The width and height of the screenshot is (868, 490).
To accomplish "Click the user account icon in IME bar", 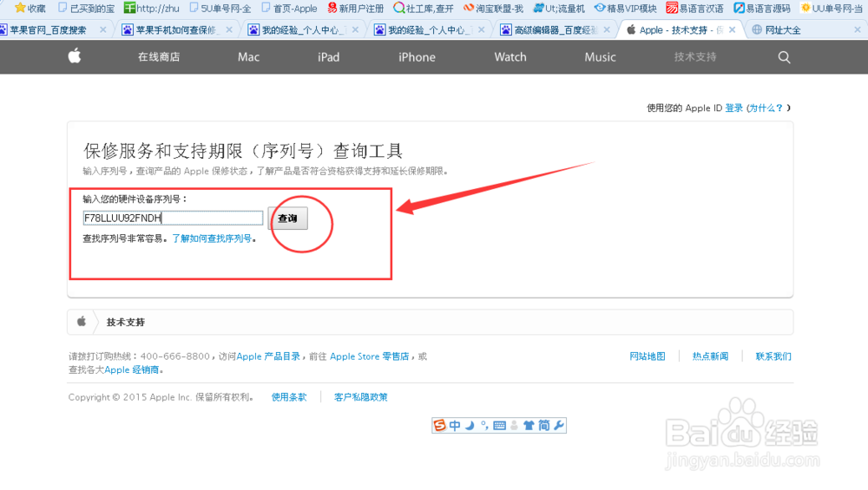I will pos(514,425).
